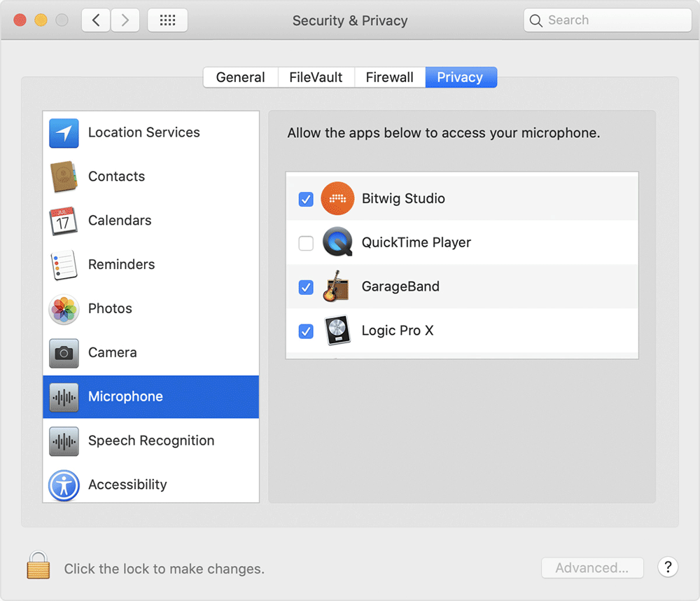The width and height of the screenshot is (700, 601).
Task: Click the magnifying glass search icon
Action: pos(535,20)
